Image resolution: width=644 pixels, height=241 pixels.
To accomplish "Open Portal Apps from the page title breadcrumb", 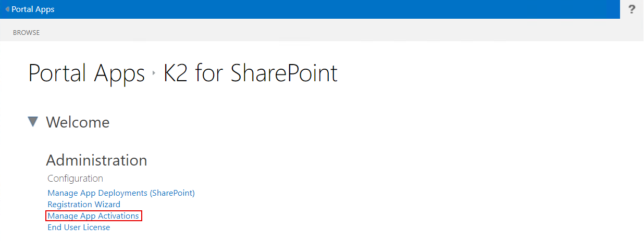I will click(86, 73).
